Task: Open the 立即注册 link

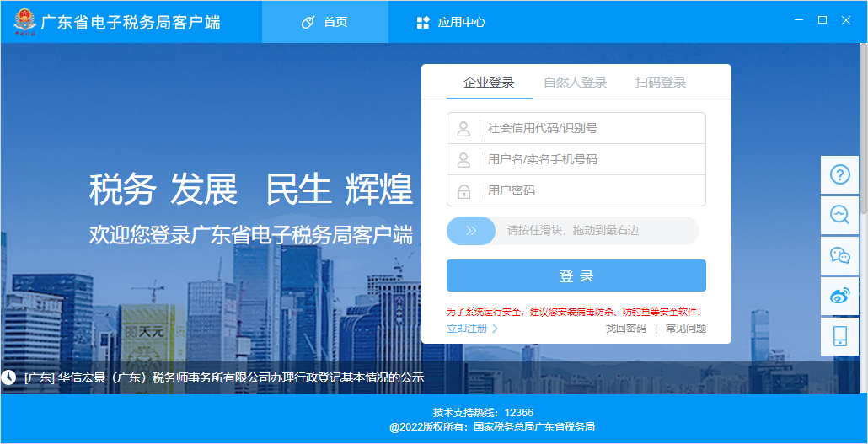Action: (x=472, y=329)
